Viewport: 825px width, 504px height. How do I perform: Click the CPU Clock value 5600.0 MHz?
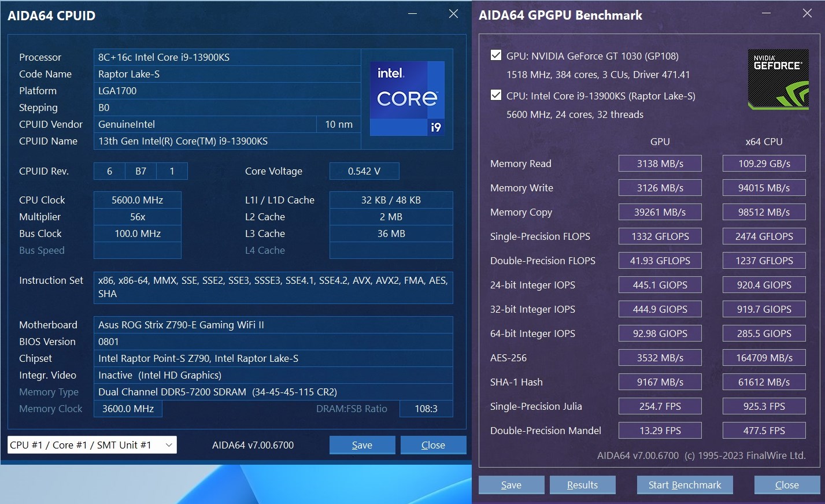[138, 200]
